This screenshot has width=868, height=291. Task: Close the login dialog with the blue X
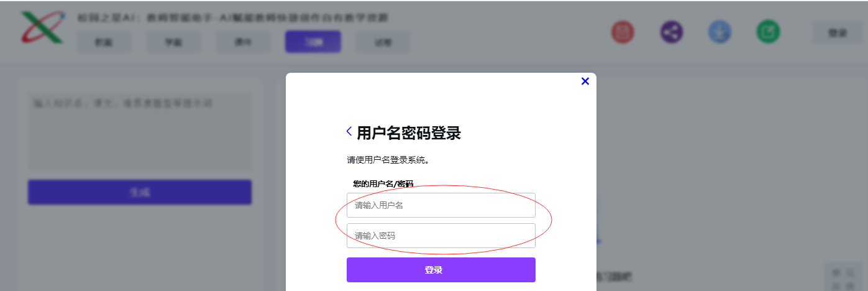585,81
